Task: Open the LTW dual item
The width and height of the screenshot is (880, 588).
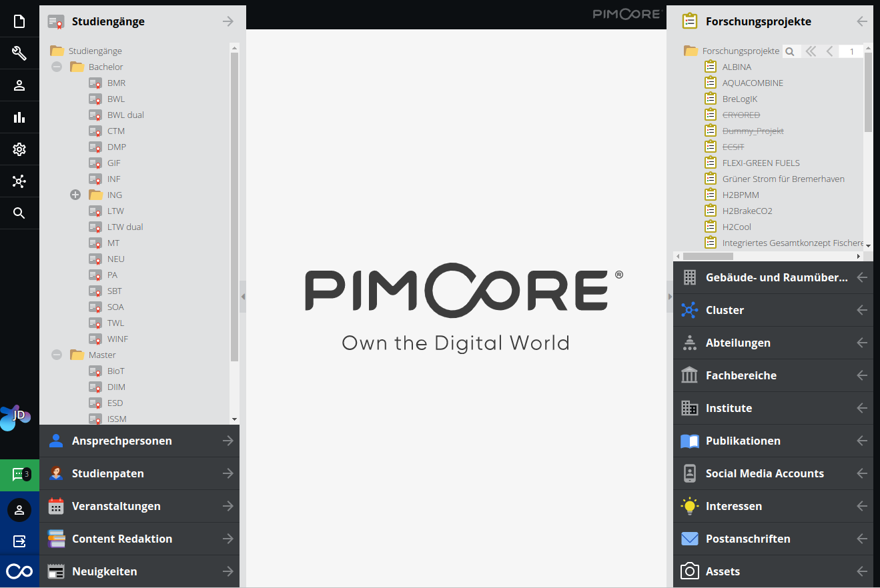Action: click(125, 227)
